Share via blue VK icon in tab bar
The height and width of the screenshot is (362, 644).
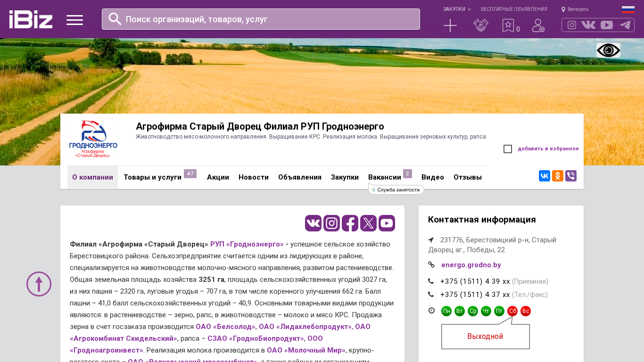pyautogui.click(x=545, y=176)
